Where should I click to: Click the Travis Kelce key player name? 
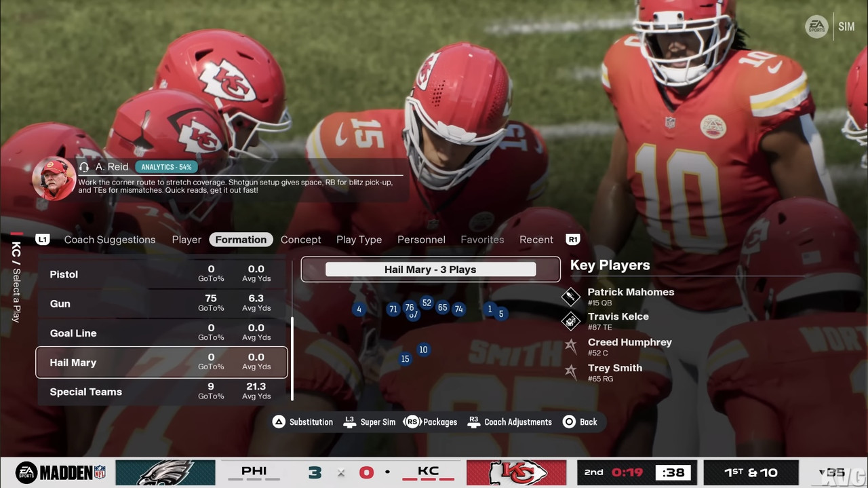point(618,316)
